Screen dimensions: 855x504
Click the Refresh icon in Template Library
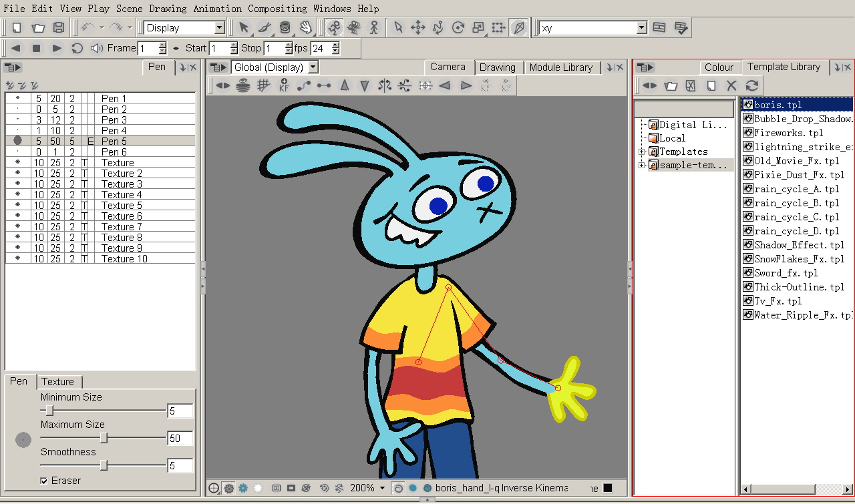coord(752,85)
